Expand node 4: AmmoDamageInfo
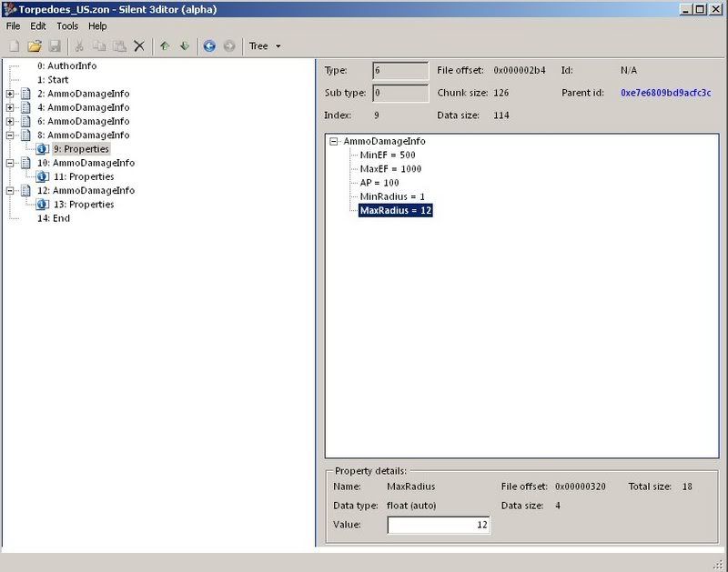Viewport: 728px width, 572px height. click(10, 107)
